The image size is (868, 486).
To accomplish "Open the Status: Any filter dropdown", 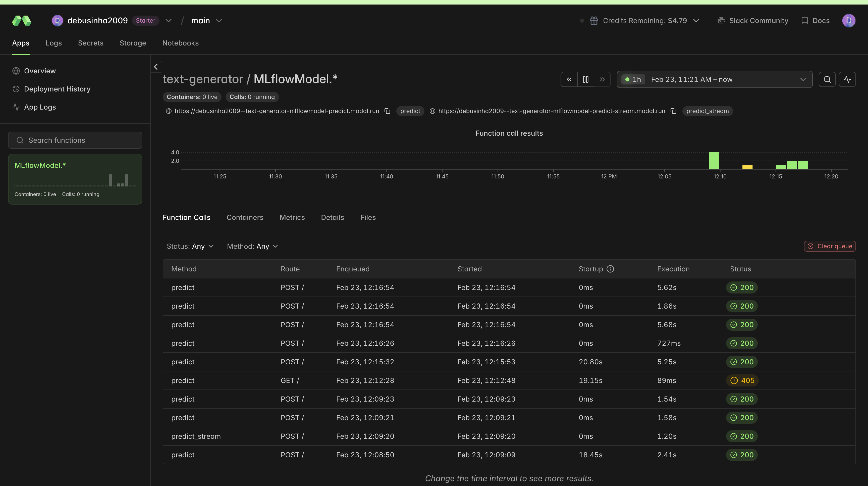I will coord(190,246).
